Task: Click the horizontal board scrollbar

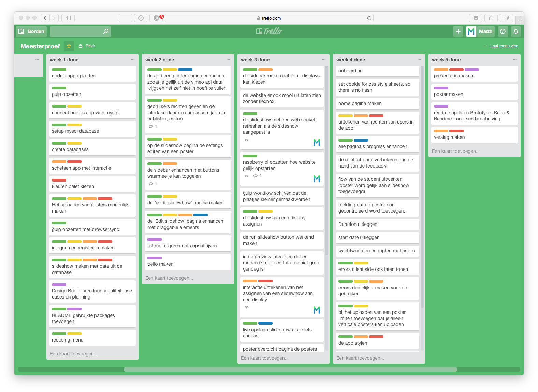Action: [290, 369]
